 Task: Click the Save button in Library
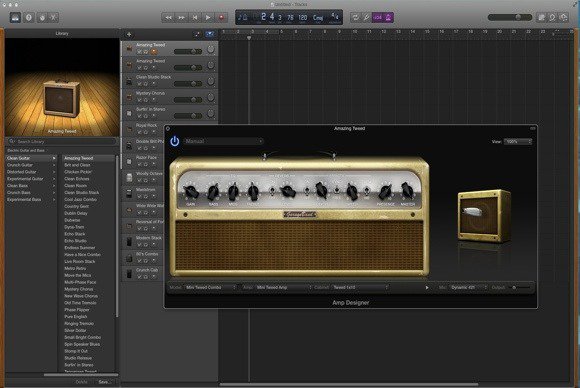click(103, 382)
